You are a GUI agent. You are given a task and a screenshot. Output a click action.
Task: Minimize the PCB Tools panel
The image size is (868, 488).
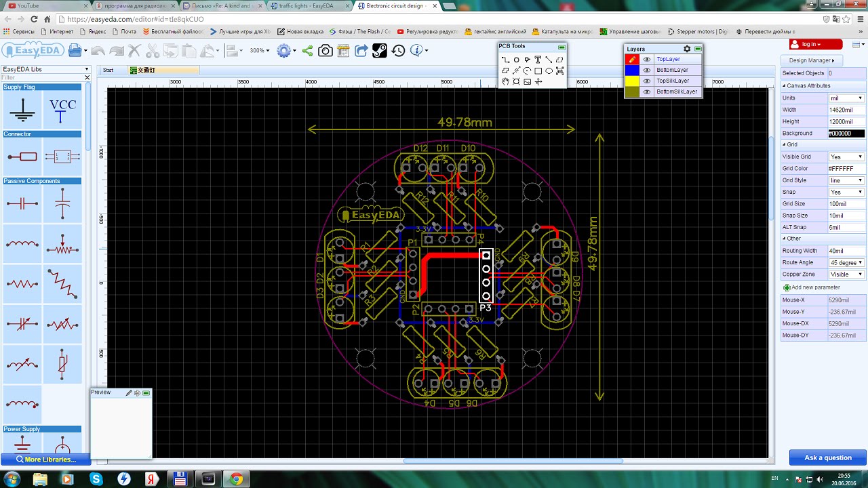561,47
